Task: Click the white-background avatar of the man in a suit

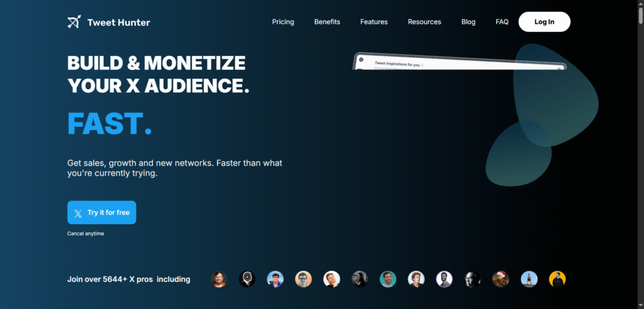Action: click(x=331, y=279)
